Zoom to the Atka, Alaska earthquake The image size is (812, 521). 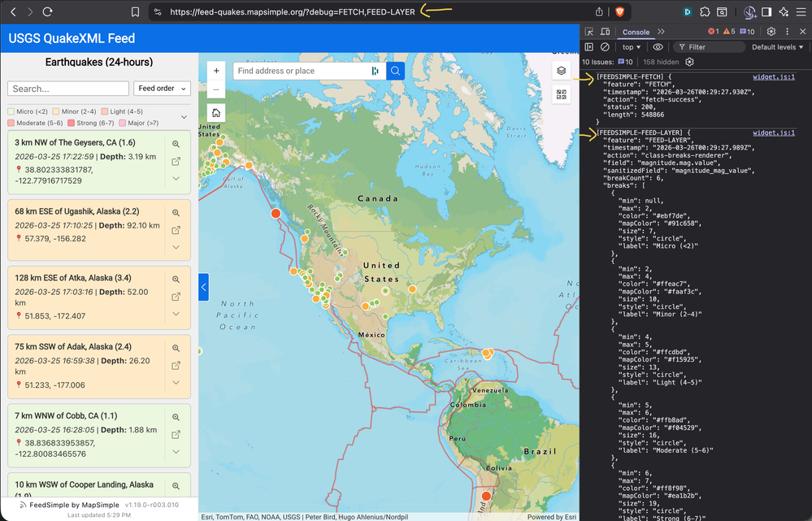176,279
